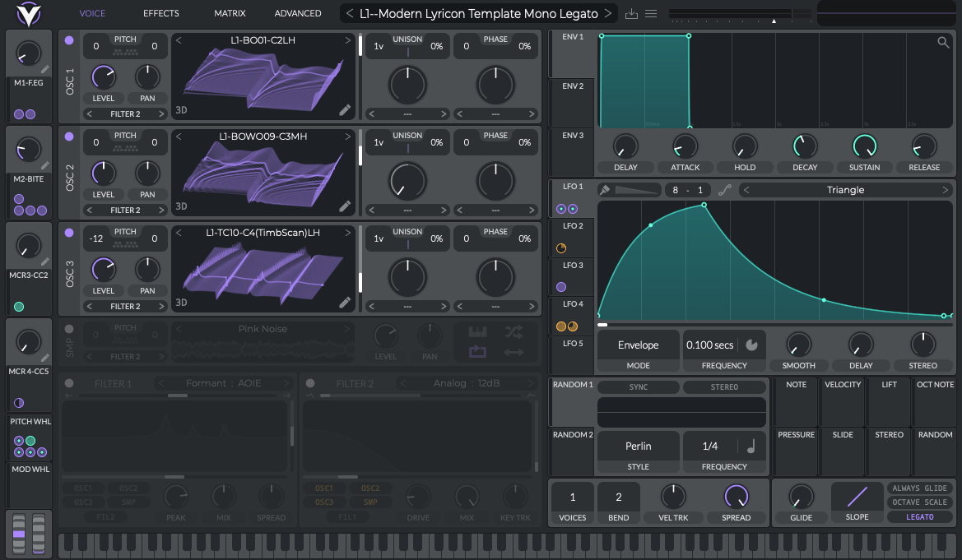Click the save preset download icon in the header
The image size is (962, 560).
click(630, 13)
